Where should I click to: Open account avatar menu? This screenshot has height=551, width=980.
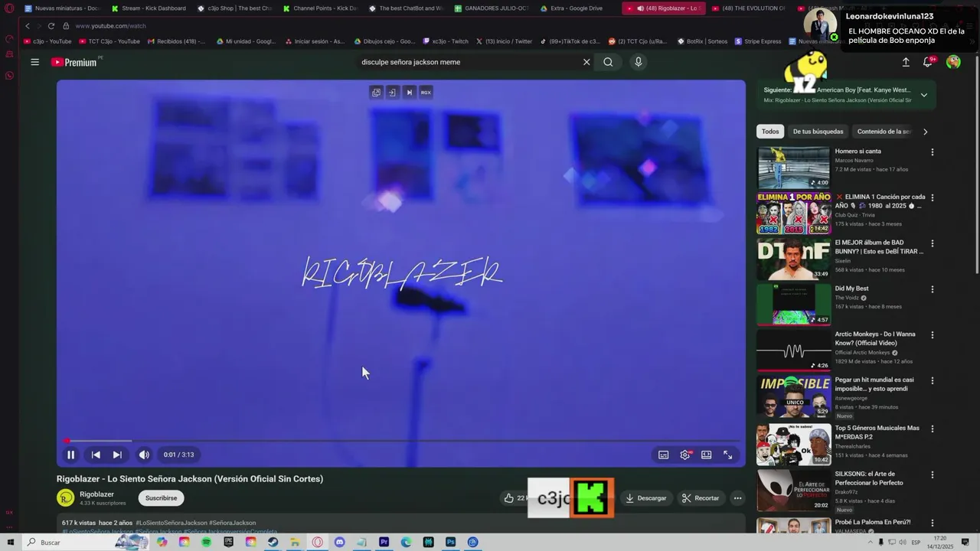tap(953, 62)
